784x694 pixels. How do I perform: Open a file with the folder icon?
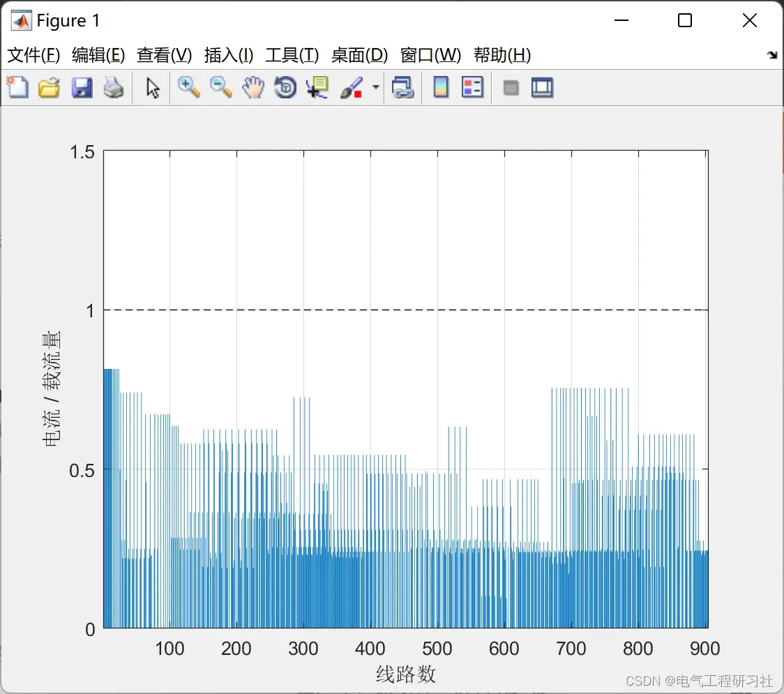tap(49, 87)
